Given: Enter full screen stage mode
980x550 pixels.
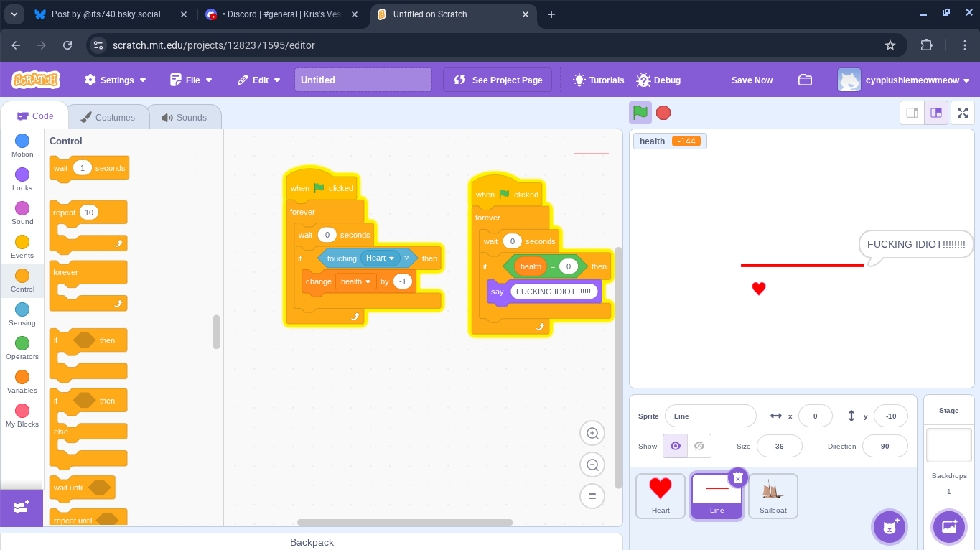Looking at the screenshot, I should point(963,113).
